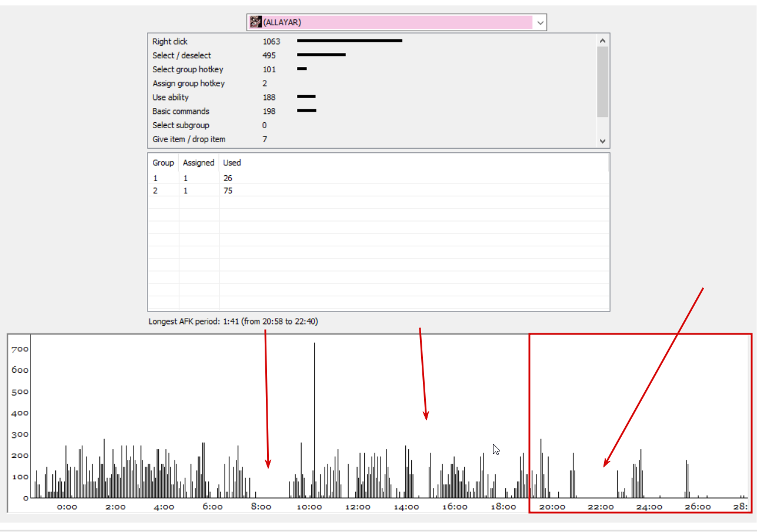Screen dimensions: 757x532
Task: Select the "Right click" action row
Action: click(372, 41)
